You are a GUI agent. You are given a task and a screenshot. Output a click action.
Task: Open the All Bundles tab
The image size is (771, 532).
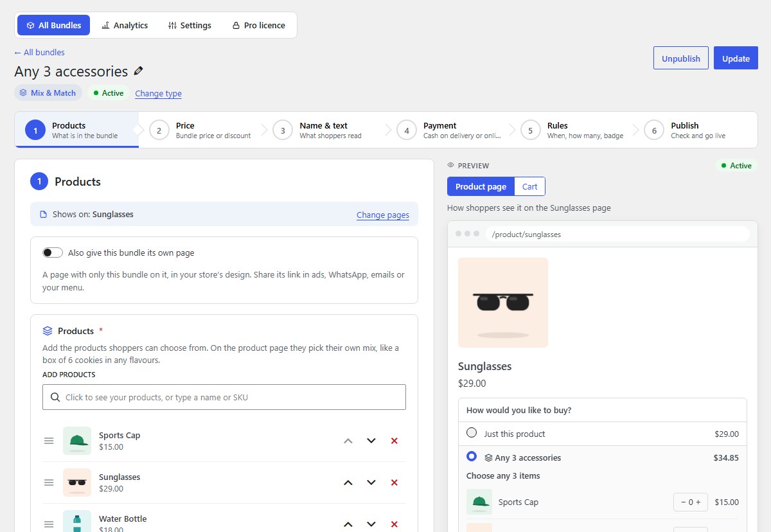tap(54, 25)
